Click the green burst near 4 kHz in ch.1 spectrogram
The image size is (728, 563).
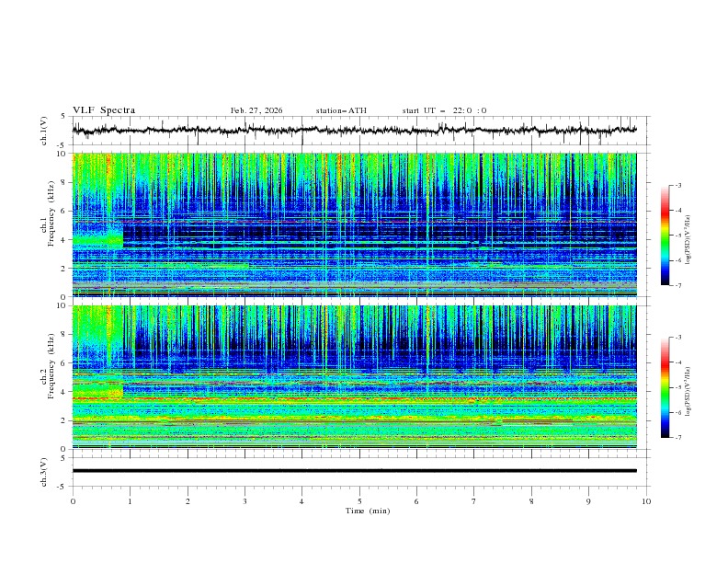tap(98, 240)
